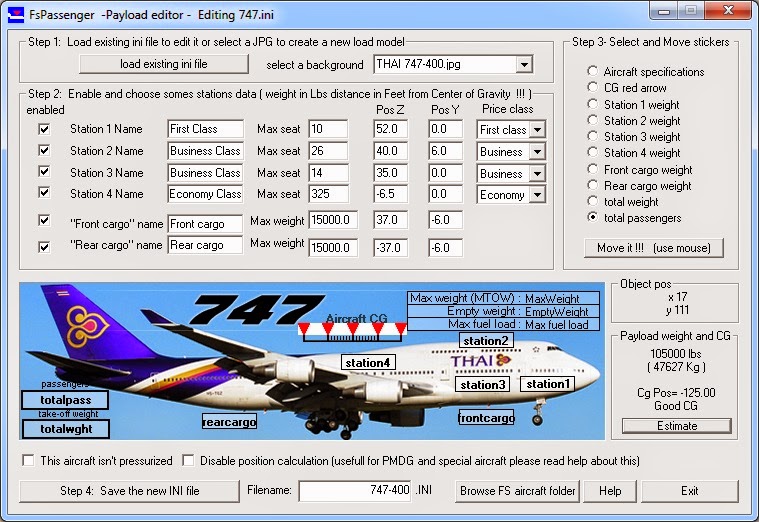
Task: Click Step 4 Save the new INI file
Action: point(129,491)
